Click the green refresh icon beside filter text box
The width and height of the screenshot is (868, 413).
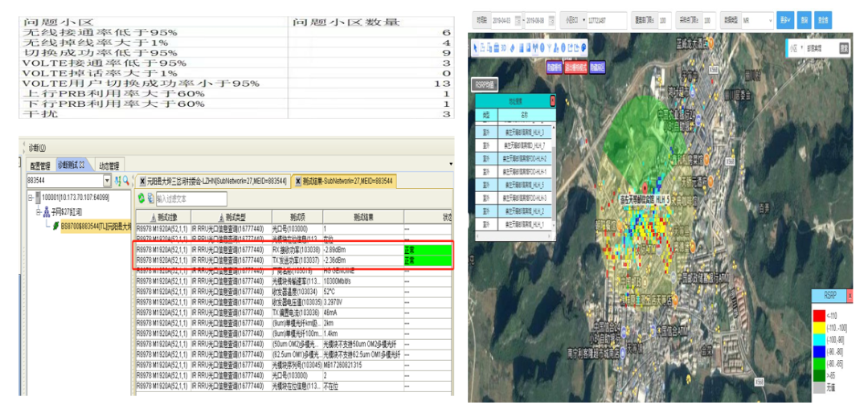(141, 198)
